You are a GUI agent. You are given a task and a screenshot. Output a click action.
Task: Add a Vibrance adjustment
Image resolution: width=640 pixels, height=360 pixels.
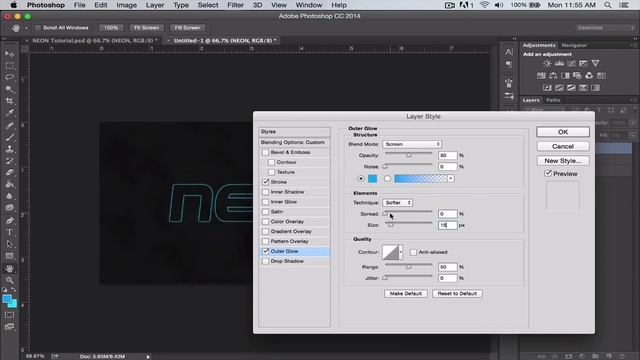(596, 63)
